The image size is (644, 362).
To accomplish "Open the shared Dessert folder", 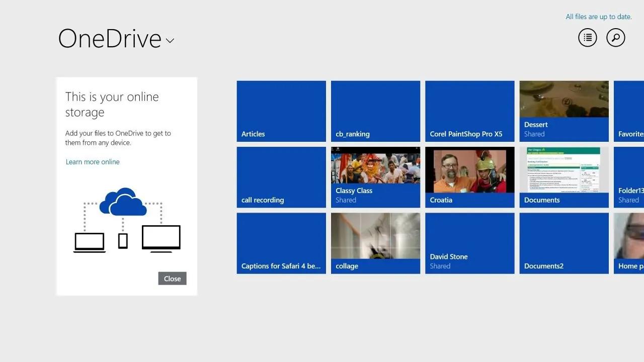I will coord(564,111).
